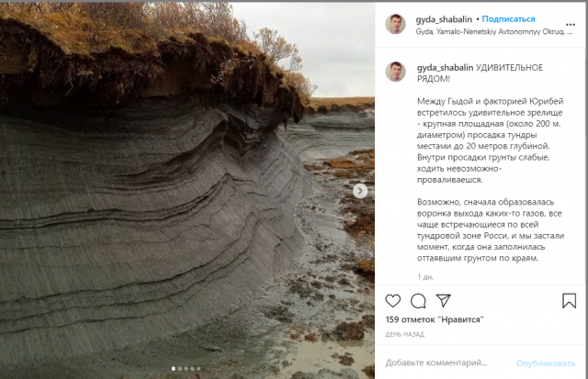588x379 pixels.
Task: Share post with paper plane icon
Action: coord(443,300)
